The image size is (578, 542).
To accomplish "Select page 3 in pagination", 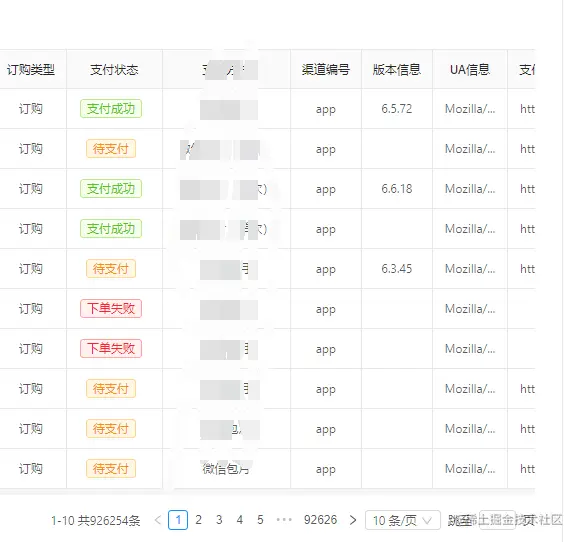I will pos(219,520).
